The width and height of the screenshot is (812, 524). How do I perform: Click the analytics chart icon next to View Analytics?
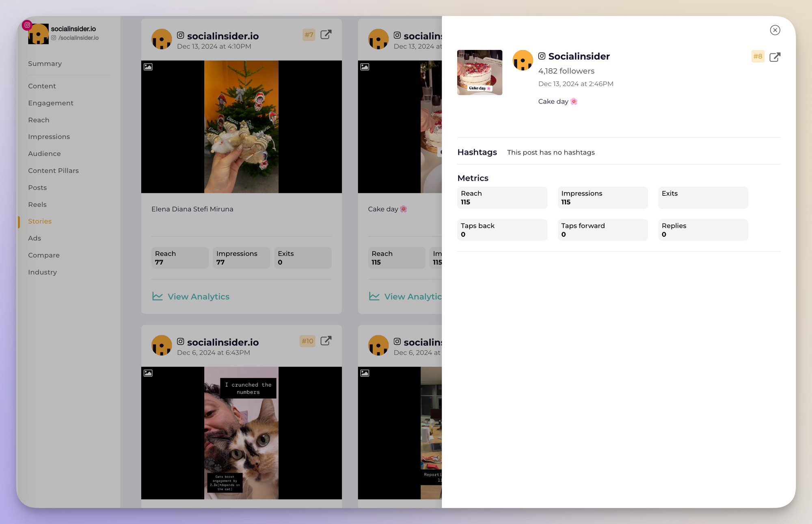156,296
